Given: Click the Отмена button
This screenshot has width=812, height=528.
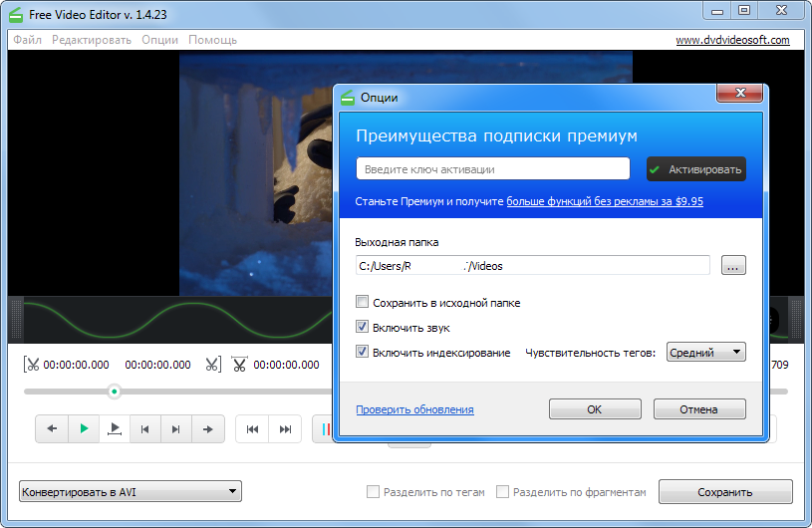Looking at the screenshot, I should 699,409.
